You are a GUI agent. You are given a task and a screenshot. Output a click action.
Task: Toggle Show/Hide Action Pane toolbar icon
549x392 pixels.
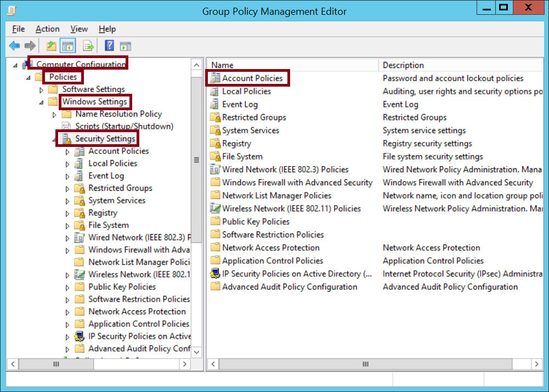[x=126, y=46]
